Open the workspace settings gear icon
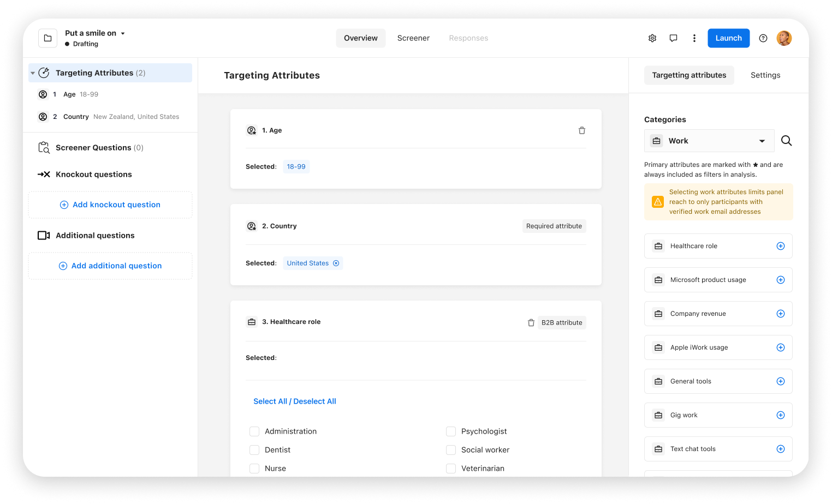This screenshot has height=504, width=832. pyautogui.click(x=652, y=38)
